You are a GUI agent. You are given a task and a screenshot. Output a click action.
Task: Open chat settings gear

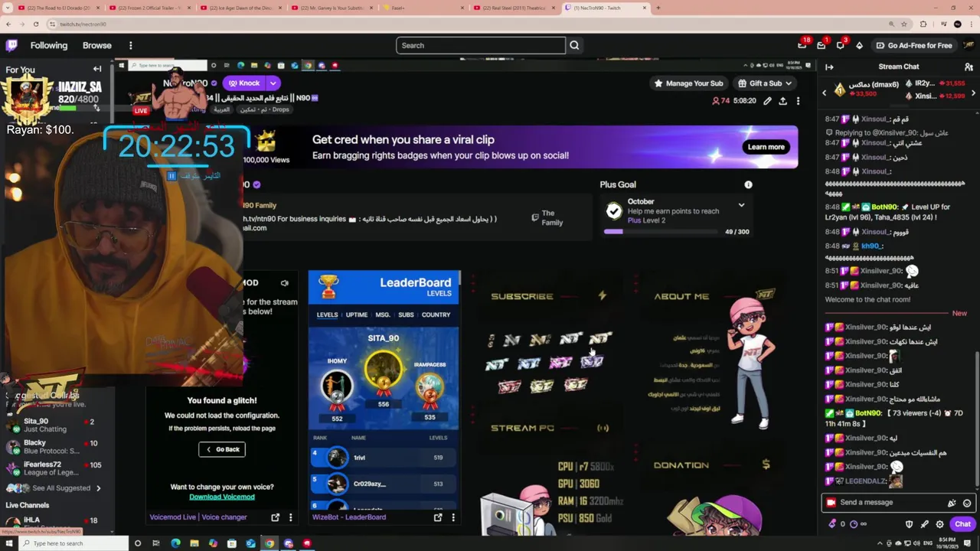coord(939,524)
